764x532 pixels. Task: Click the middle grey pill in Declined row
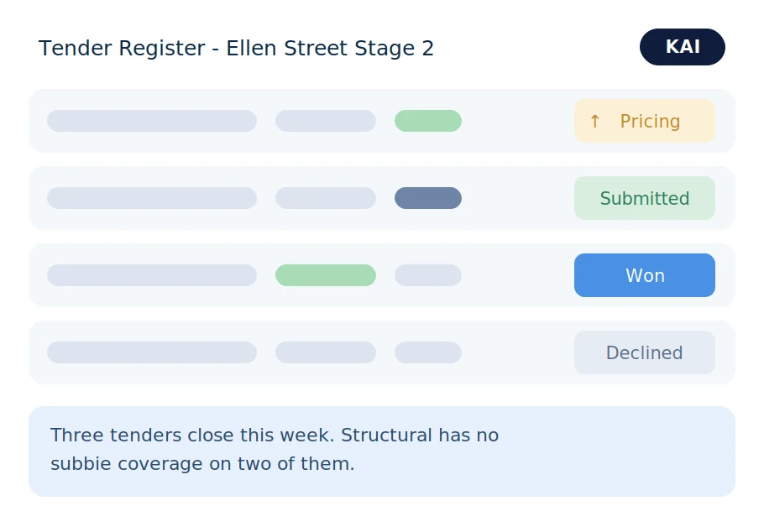(326, 352)
